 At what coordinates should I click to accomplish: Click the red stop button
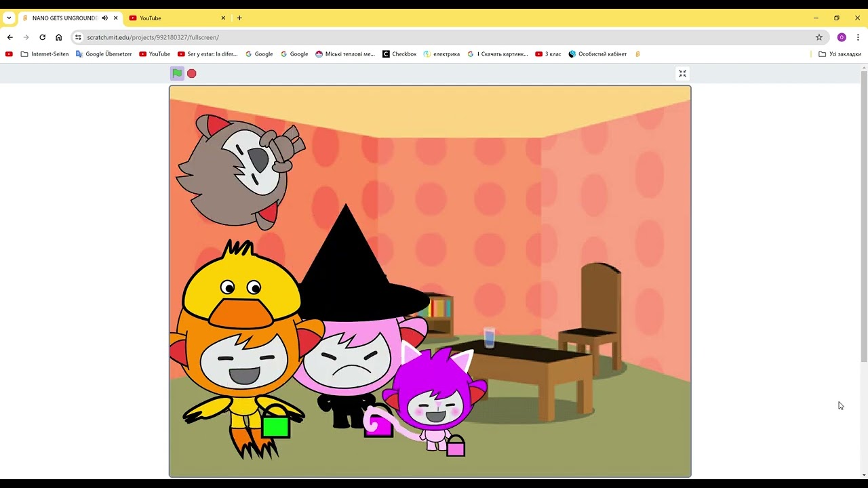(192, 73)
